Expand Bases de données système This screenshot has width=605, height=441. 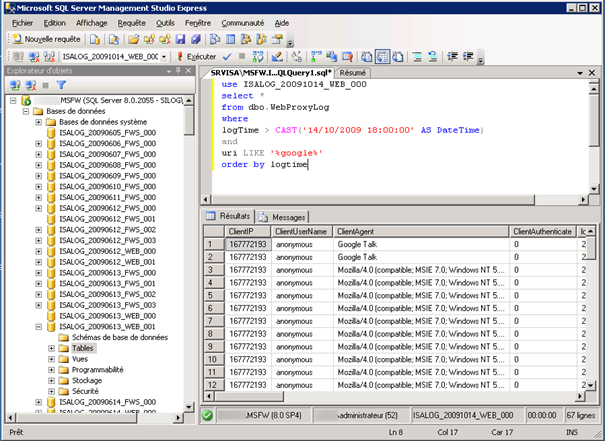click(x=39, y=122)
